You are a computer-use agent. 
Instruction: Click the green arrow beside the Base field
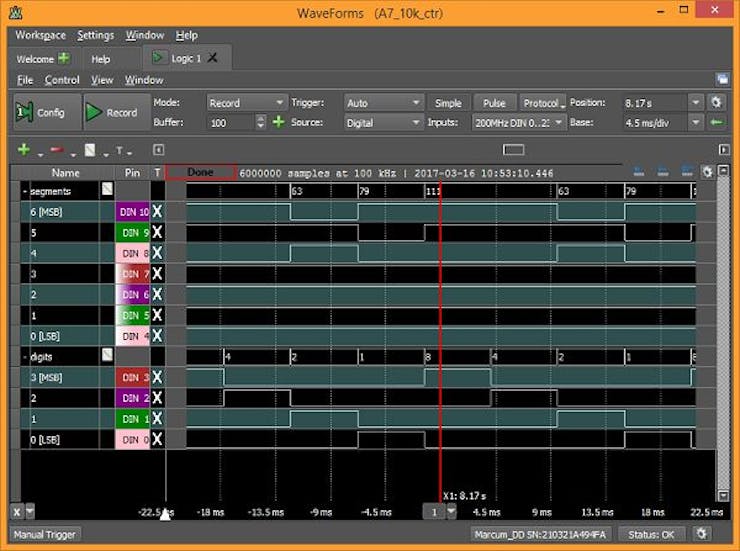tap(716, 123)
